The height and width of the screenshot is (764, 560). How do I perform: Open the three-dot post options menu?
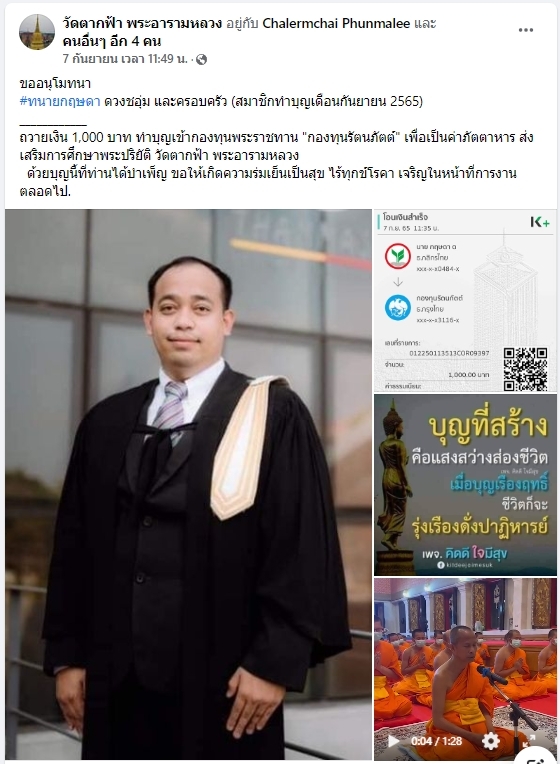pyautogui.click(x=525, y=30)
